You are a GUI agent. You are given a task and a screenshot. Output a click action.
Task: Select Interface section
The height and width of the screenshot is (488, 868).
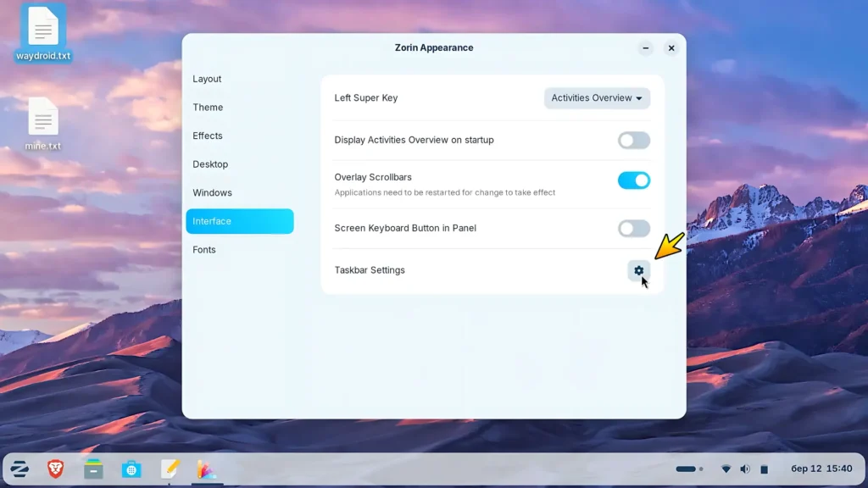pos(240,221)
